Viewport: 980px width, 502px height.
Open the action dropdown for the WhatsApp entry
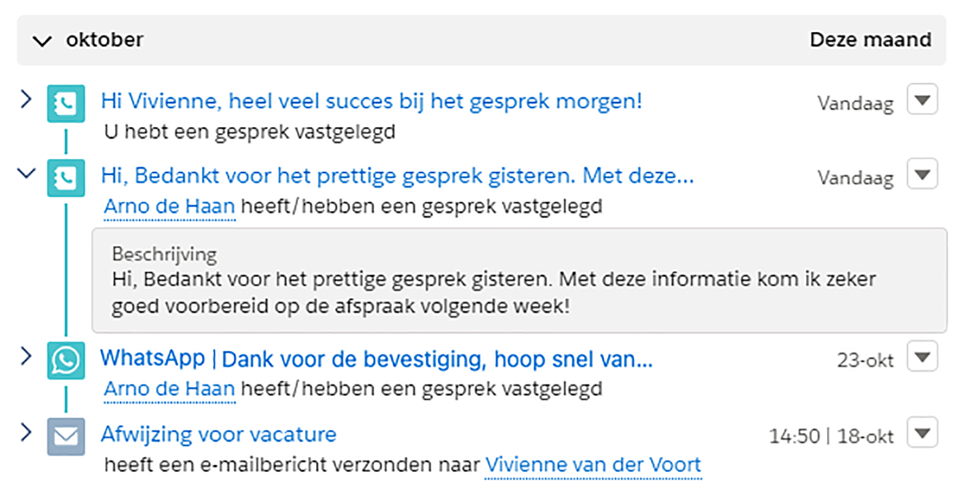[922, 356]
